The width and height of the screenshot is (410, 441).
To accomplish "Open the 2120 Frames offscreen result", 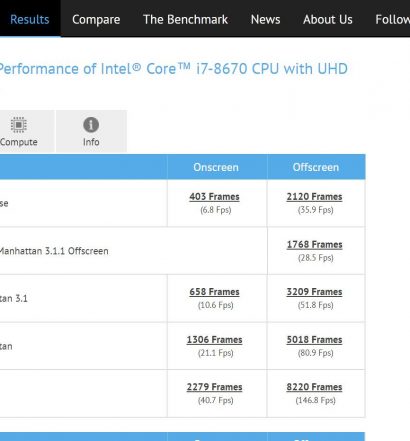I will (x=314, y=197).
